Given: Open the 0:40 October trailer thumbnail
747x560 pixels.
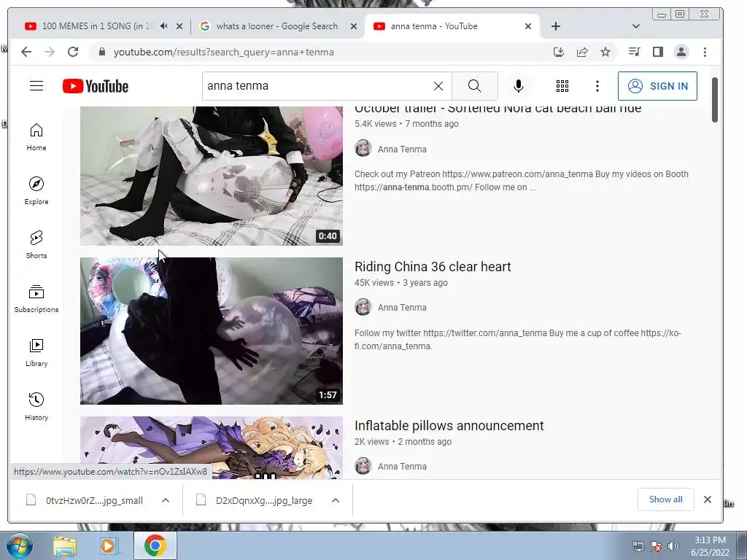Looking at the screenshot, I should pyautogui.click(x=211, y=175).
